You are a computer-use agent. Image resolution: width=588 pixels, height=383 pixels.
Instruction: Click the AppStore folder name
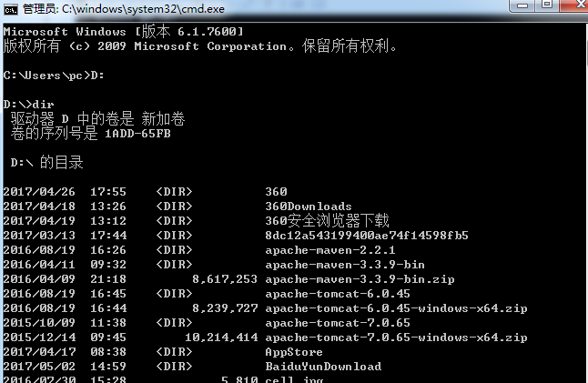pos(294,352)
